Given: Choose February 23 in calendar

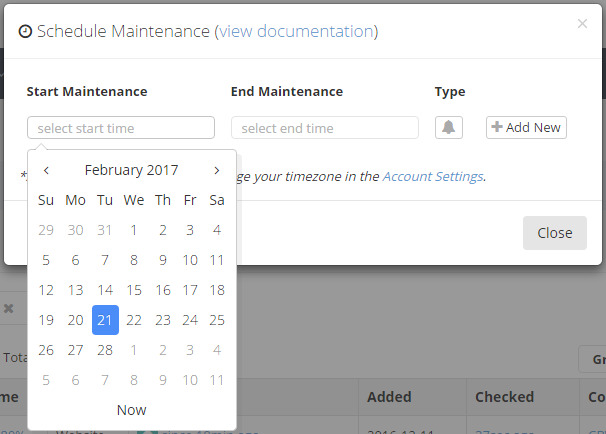Looking at the screenshot, I should click(163, 320).
